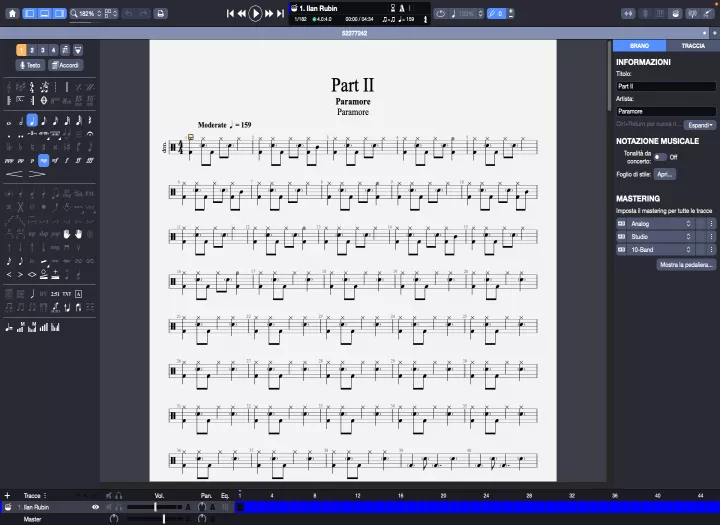The image size is (720, 525).
Task: Select the half note duration
Action: click(21, 121)
